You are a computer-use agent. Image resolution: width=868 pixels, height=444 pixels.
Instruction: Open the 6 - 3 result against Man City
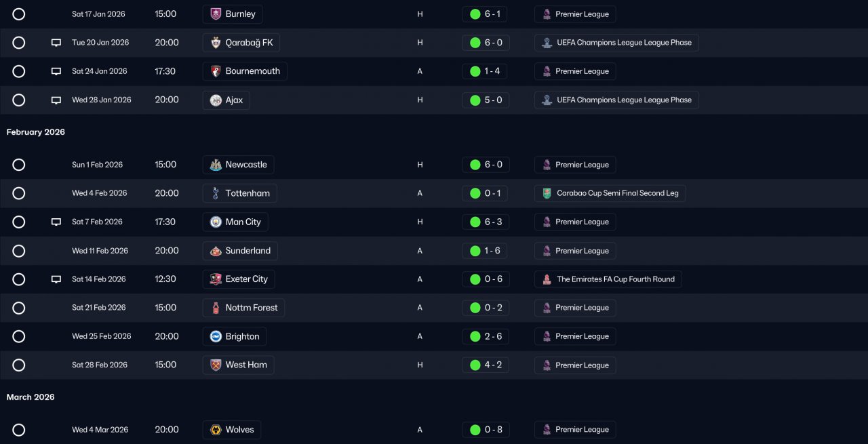tap(486, 222)
